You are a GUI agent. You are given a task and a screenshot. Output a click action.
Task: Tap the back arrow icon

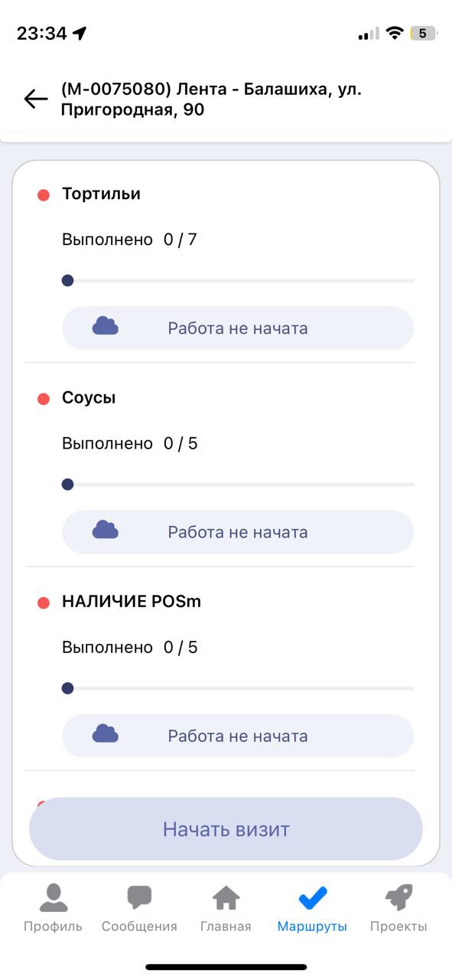coord(36,99)
